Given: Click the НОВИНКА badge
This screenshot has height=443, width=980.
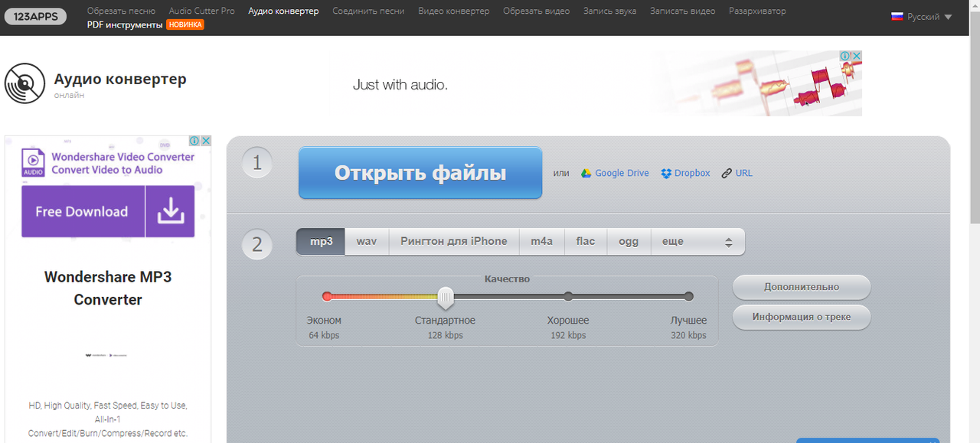Looking at the screenshot, I should pos(185,24).
